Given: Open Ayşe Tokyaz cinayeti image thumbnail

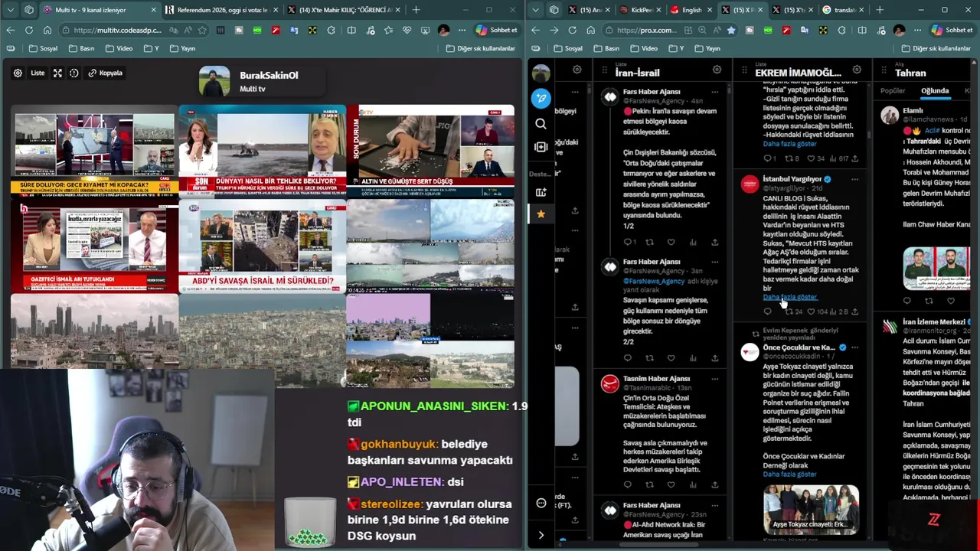Looking at the screenshot, I should pyautogui.click(x=811, y=510).
